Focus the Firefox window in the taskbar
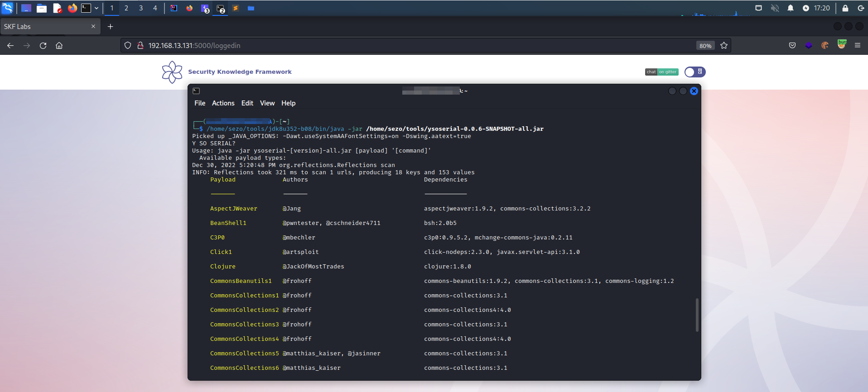This screenshot has height=392, width=868. (189, 8)
